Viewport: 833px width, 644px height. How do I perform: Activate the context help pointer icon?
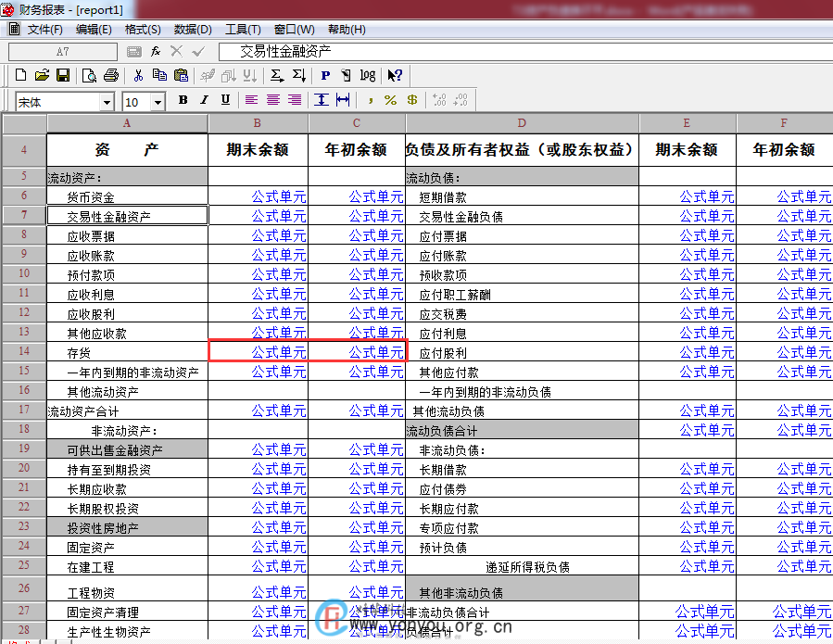pyautogui.click(x=395, y=75)
